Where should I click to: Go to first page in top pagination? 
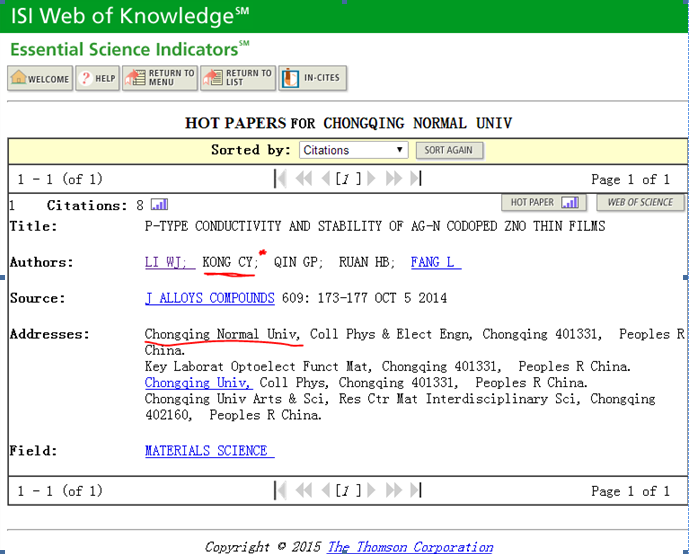281,179
